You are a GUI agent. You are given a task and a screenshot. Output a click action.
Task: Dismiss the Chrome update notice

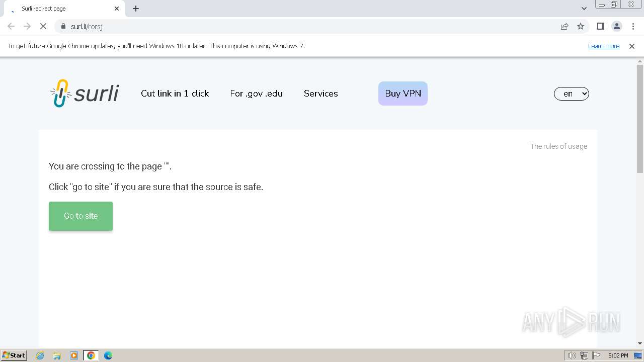point(632,46)
